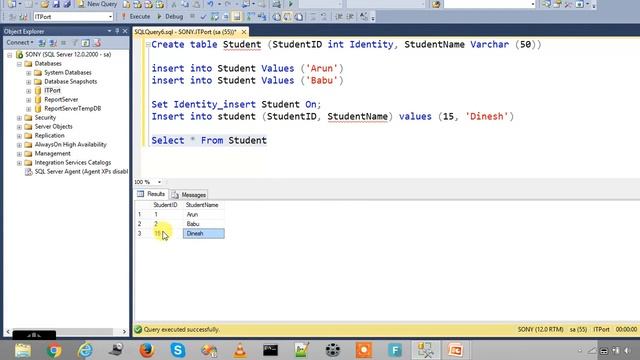
Task: Click the Execute query button
Action: [x=136, y=17]
